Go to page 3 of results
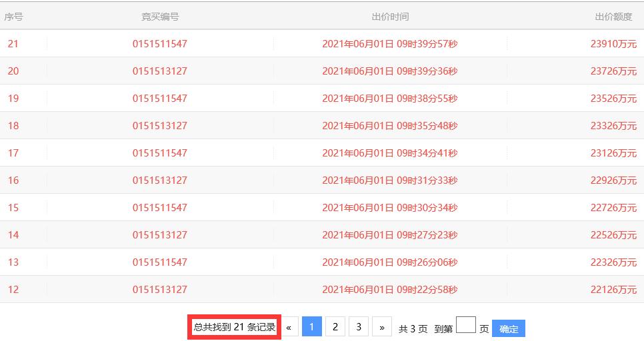644x341 pixels. (x=359, y=326)
